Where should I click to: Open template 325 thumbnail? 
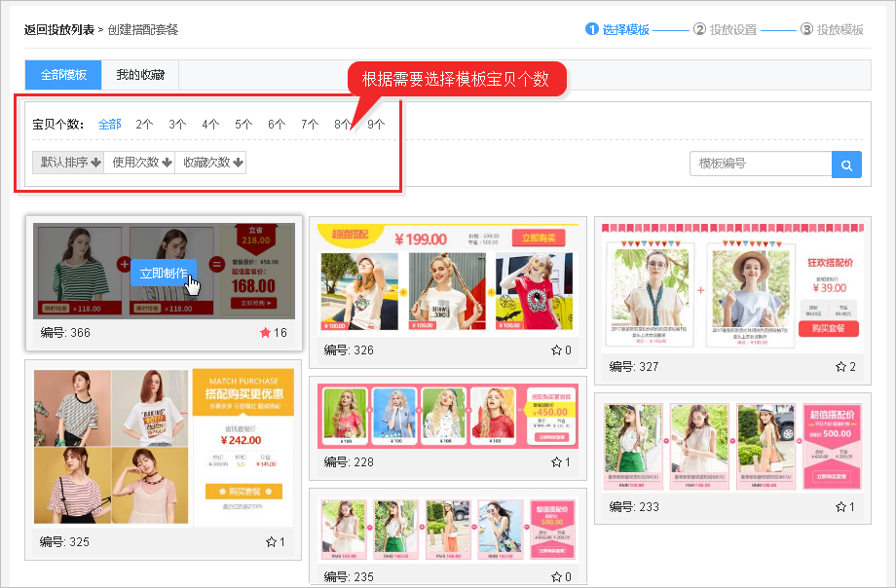(x=164, y=447)
